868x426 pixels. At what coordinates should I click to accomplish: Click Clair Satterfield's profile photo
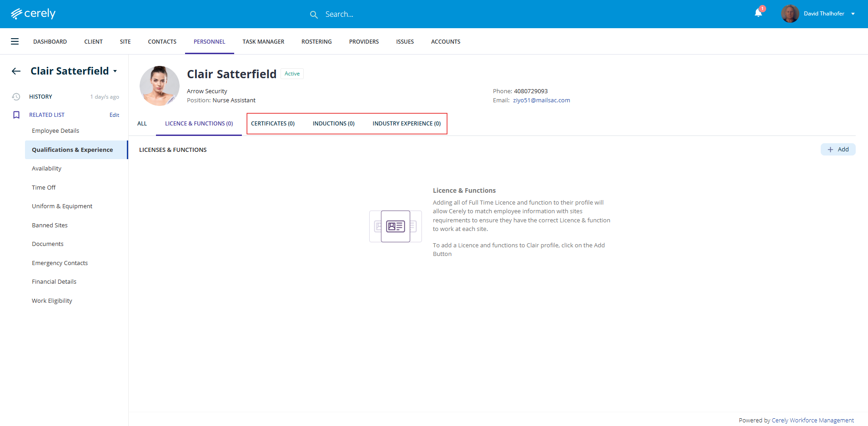[x=159, y=86]
